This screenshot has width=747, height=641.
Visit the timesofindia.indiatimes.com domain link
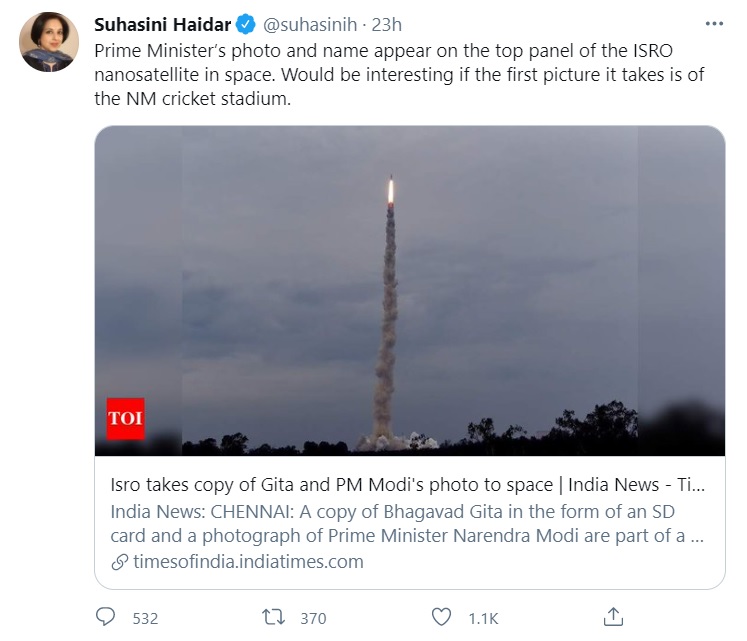coord(248,562)
